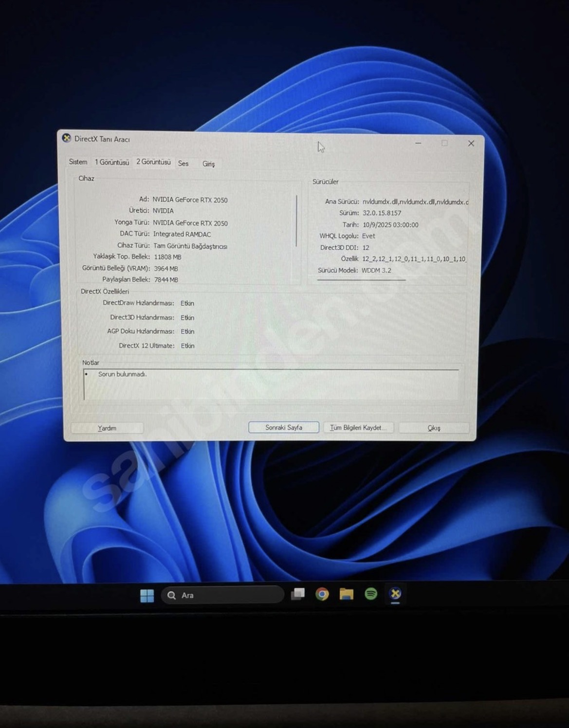
Task: Click the 'DirectX Tanı Aracı' window title text
Action: (x=102, y=139)
